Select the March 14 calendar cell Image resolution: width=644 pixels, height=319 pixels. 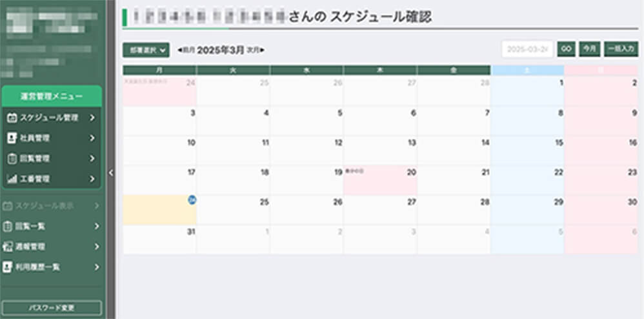[x=454, y=151]
